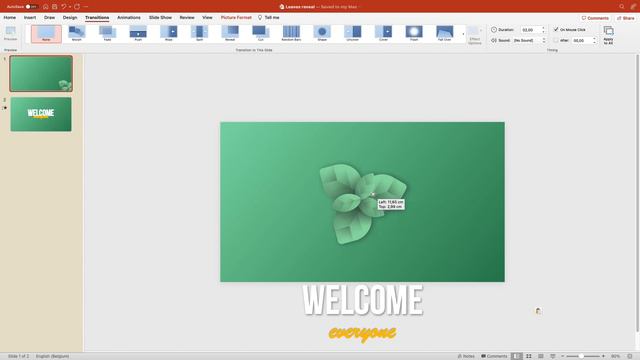Open Comments from the status bar
640x360 pixels.
point(494,356)
